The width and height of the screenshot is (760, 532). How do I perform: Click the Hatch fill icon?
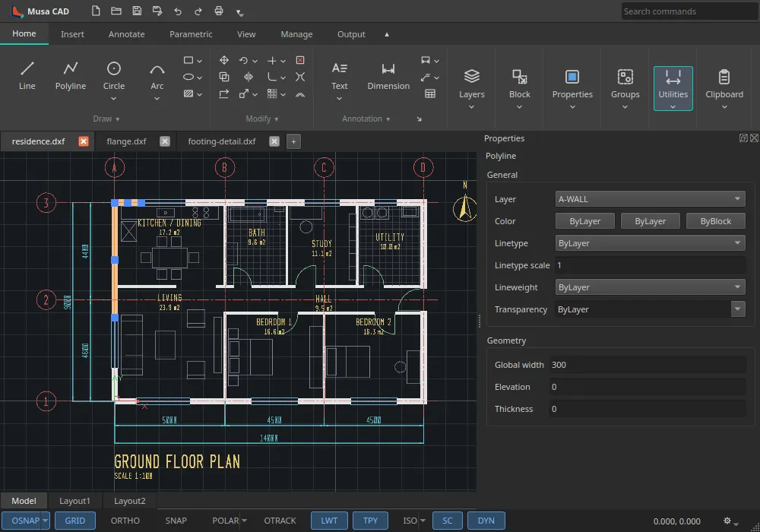[188, 93]
